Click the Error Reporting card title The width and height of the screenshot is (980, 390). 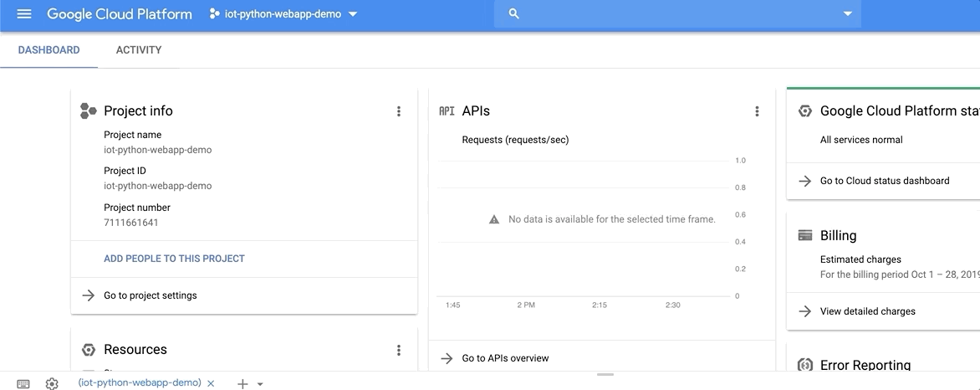(x=865, y=365)
